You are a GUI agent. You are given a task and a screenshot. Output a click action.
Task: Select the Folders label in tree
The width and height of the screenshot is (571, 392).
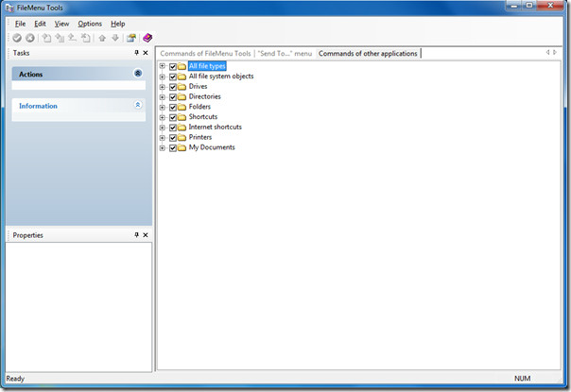click(x=199, y=107)
